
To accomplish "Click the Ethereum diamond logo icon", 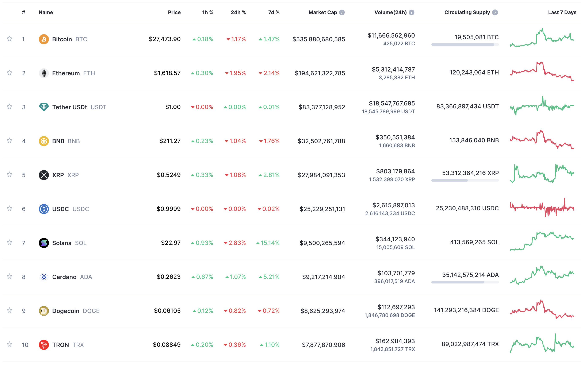I will pyautogui.click(x=44, y=73).
